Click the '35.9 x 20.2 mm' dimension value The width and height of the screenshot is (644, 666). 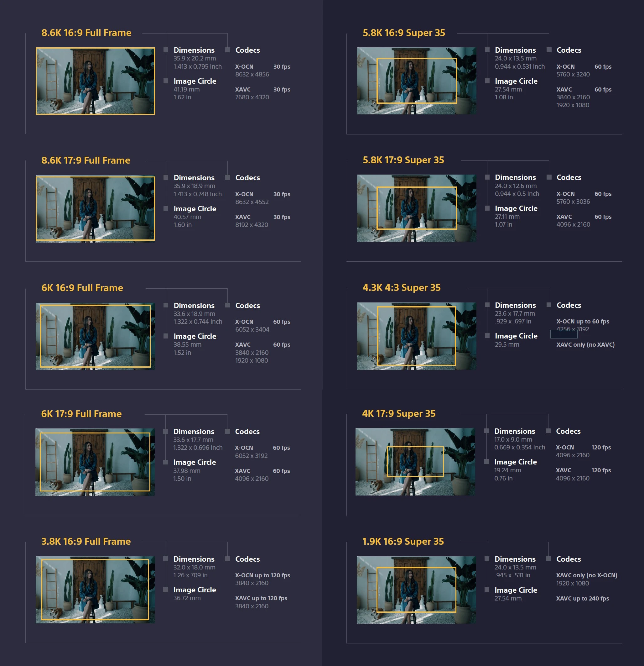(195, 58)
